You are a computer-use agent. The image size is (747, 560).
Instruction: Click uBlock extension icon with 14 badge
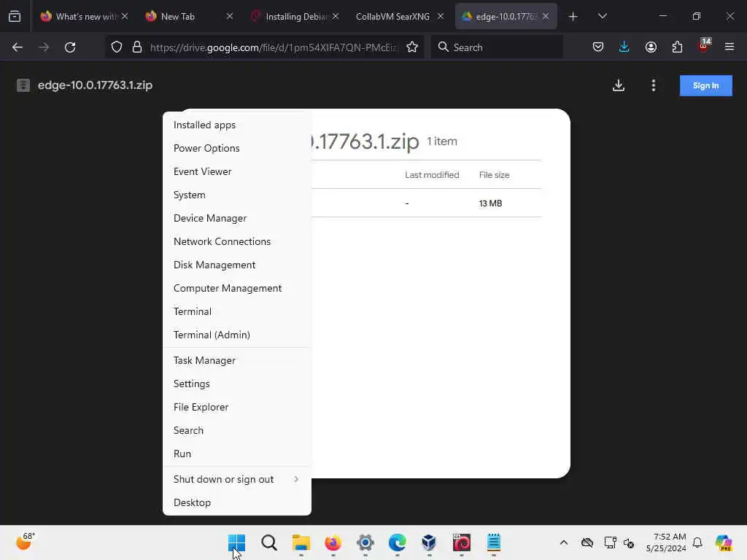pyautogui.click(x=704, y=46)
